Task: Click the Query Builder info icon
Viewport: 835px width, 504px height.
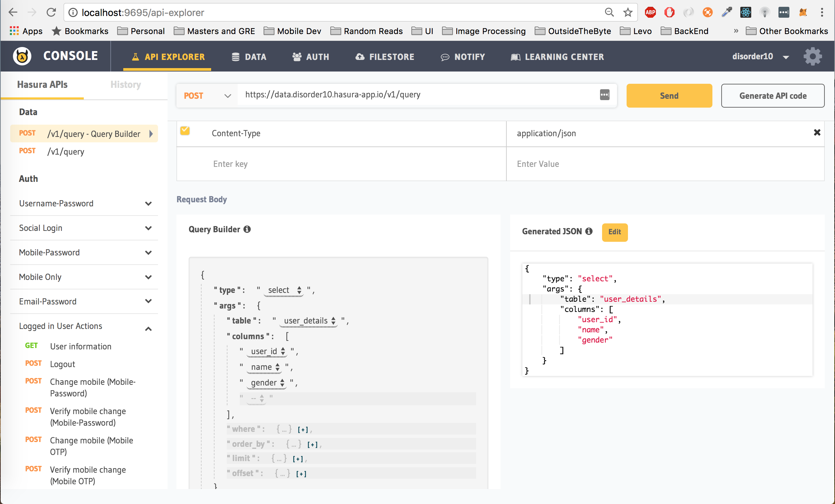Action: (247, 230)
